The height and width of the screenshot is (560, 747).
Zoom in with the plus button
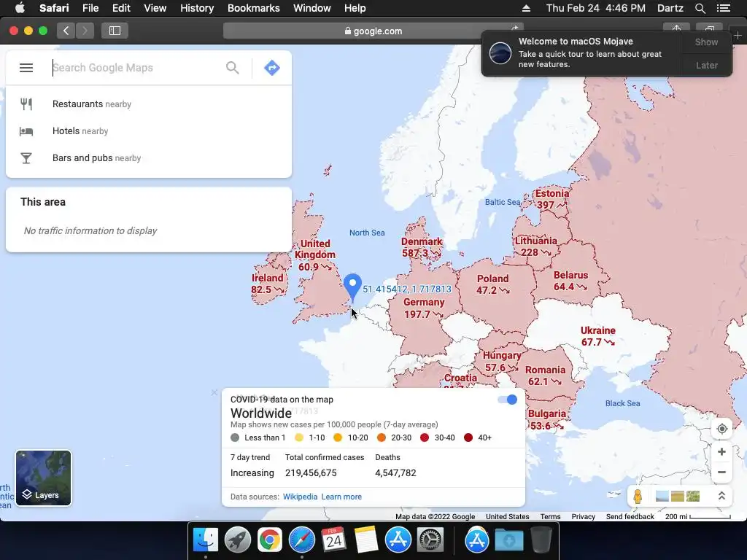[721, 451]
